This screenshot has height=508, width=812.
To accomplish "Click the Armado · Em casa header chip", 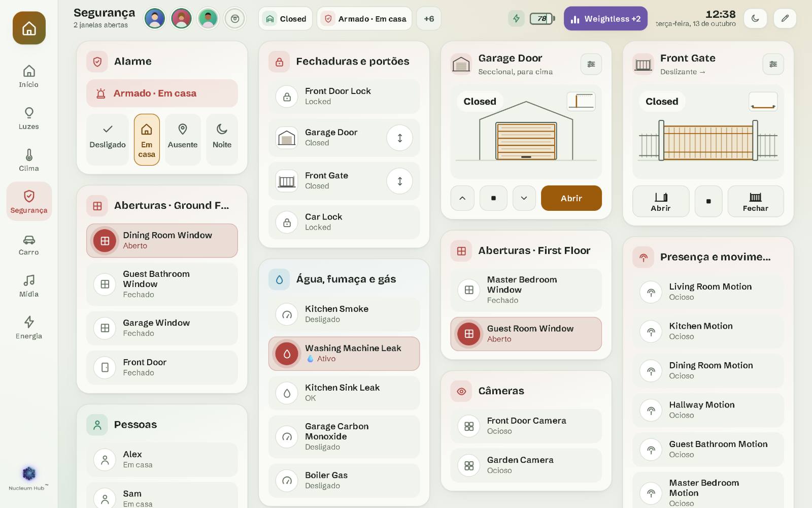I will (364, 19).
